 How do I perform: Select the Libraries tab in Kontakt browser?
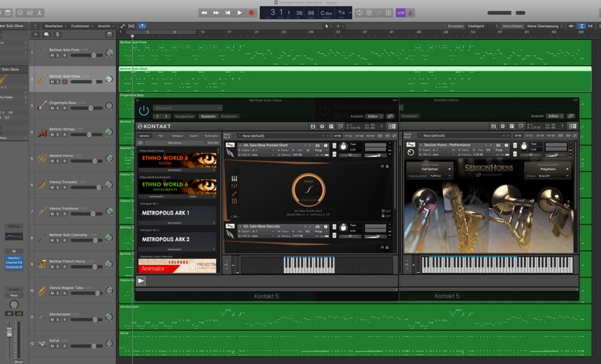(x=144, y=135)
